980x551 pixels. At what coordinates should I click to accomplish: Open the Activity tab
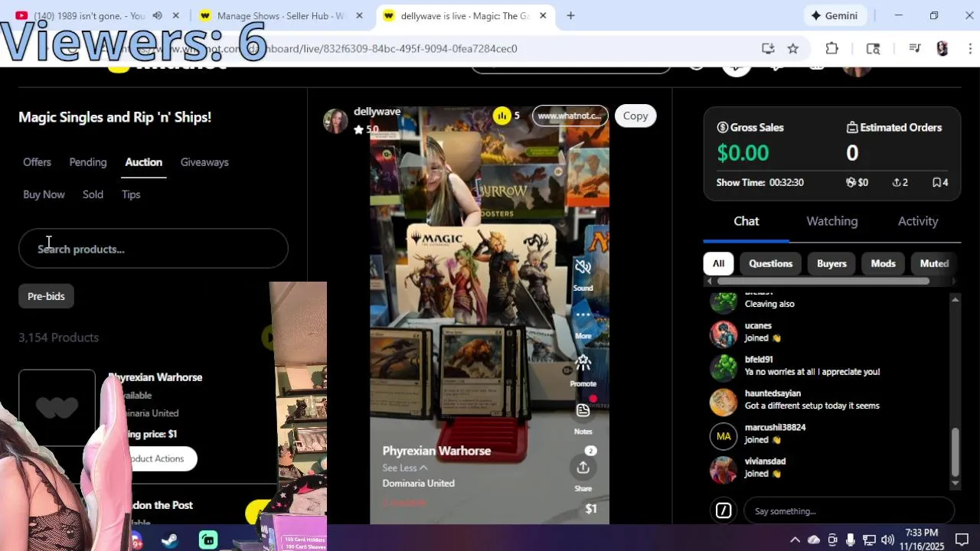(918, 221)
